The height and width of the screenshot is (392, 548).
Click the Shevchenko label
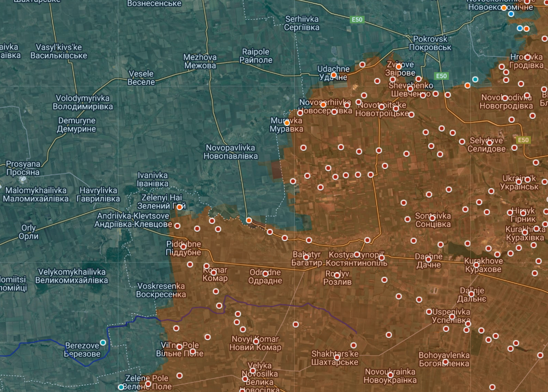(x=411, y=90)
